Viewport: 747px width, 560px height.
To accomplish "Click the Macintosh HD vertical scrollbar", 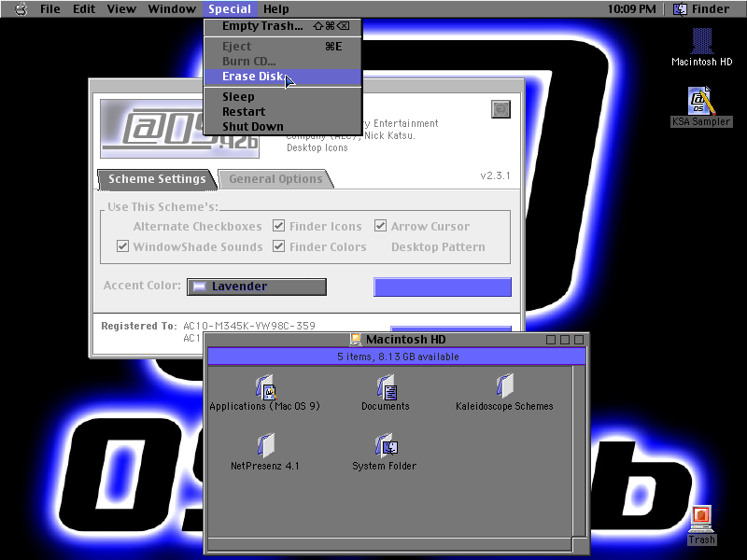I will pyautogui.click(x=579, y=452).
